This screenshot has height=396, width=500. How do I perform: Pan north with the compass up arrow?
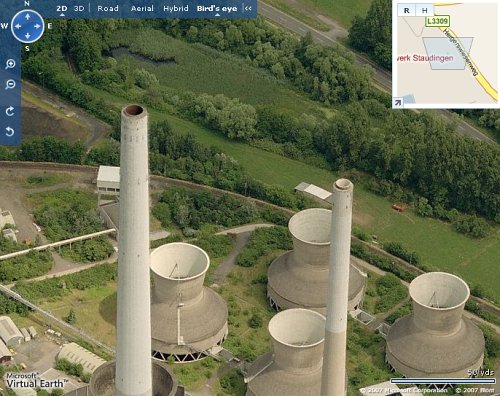click(x=28, y=16)
